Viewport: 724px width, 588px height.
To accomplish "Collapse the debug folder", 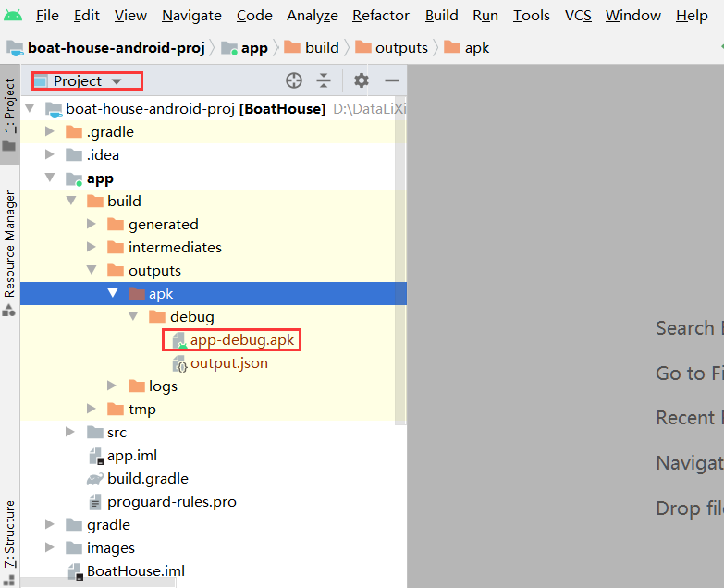I will 133,315.
